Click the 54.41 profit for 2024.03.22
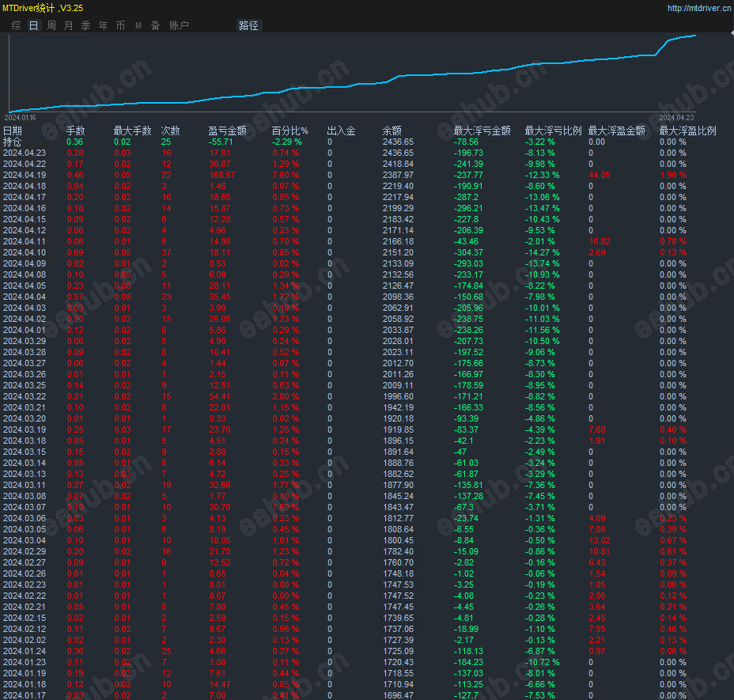This screenshot has height=700, width=734. [x=220, y=396]
